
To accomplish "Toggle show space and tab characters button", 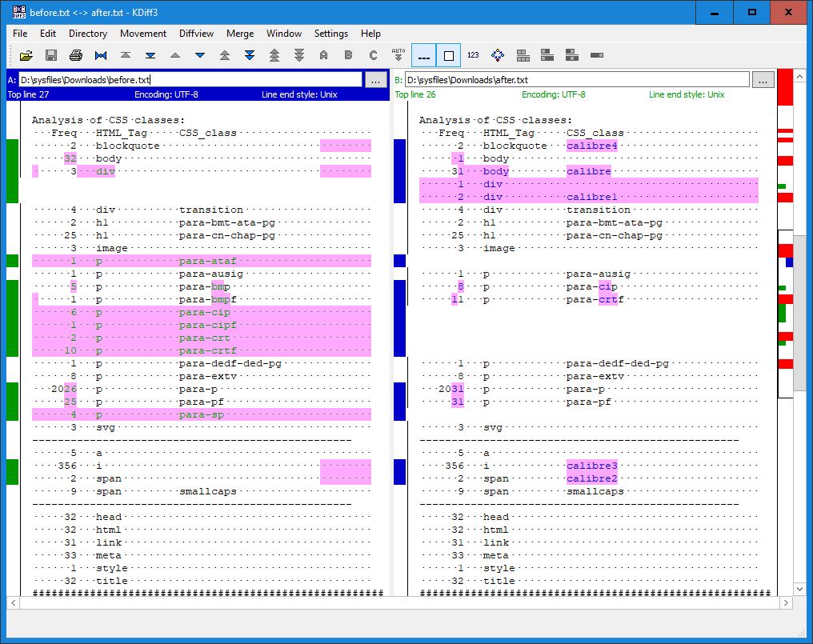I will click(424, 55).
